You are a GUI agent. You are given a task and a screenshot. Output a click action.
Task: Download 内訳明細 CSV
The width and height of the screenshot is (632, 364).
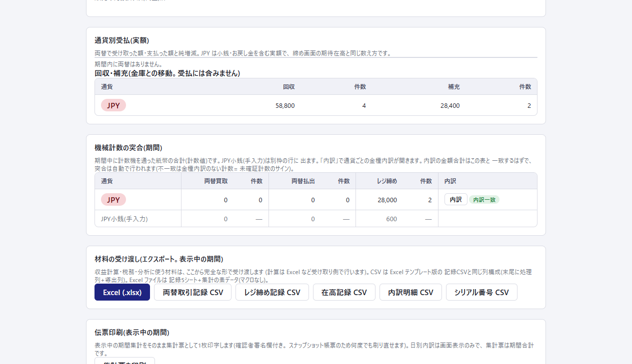click(410, 292)
